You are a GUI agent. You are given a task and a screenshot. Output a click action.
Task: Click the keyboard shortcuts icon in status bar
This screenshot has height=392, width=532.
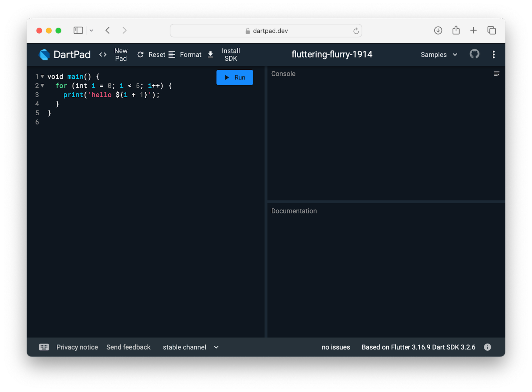tap(44, 347)
